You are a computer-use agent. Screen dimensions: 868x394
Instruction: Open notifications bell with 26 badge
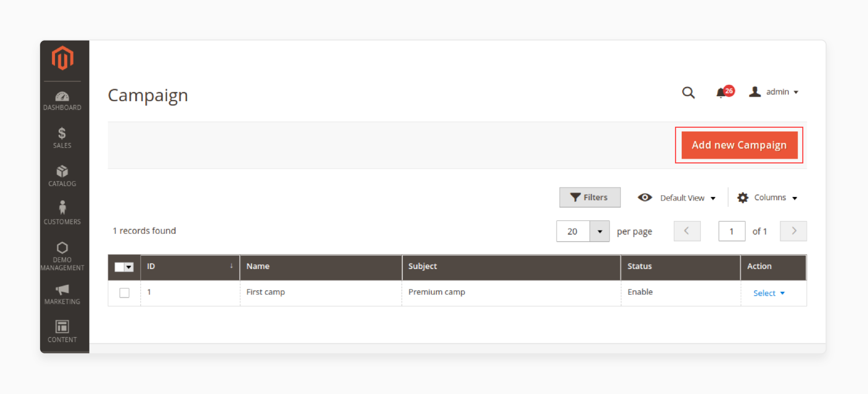point(725,91)
